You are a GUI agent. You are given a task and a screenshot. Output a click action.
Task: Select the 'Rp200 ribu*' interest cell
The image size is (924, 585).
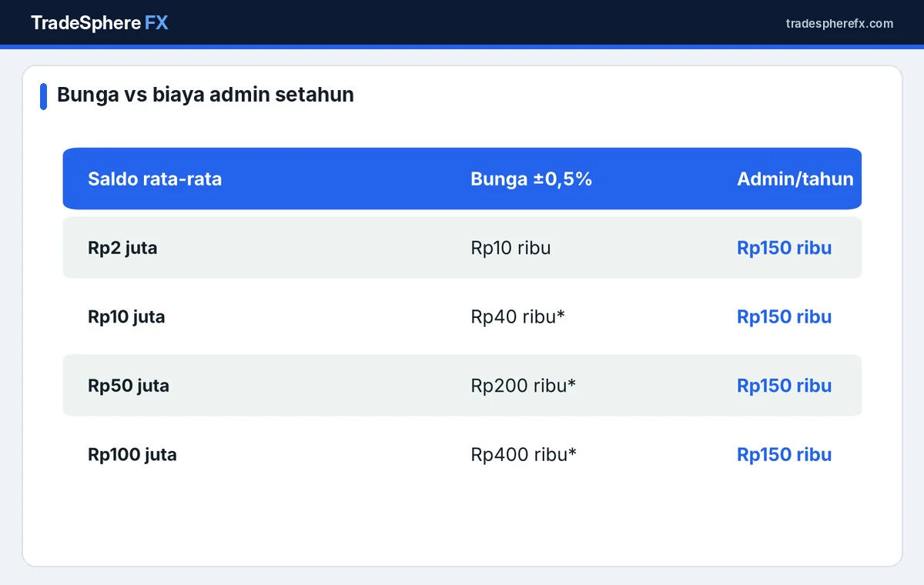[523, 386]
